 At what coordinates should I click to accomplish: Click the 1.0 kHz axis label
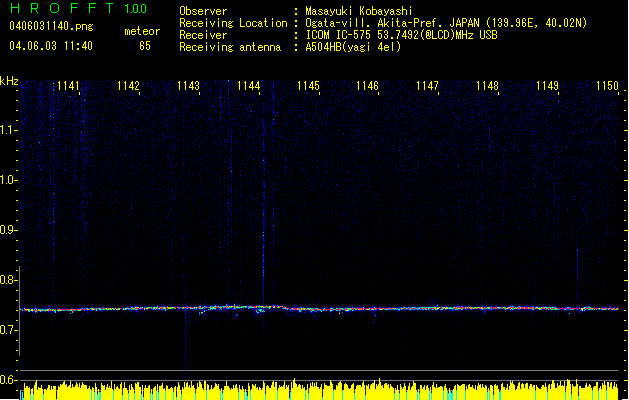tap(9, 180)
